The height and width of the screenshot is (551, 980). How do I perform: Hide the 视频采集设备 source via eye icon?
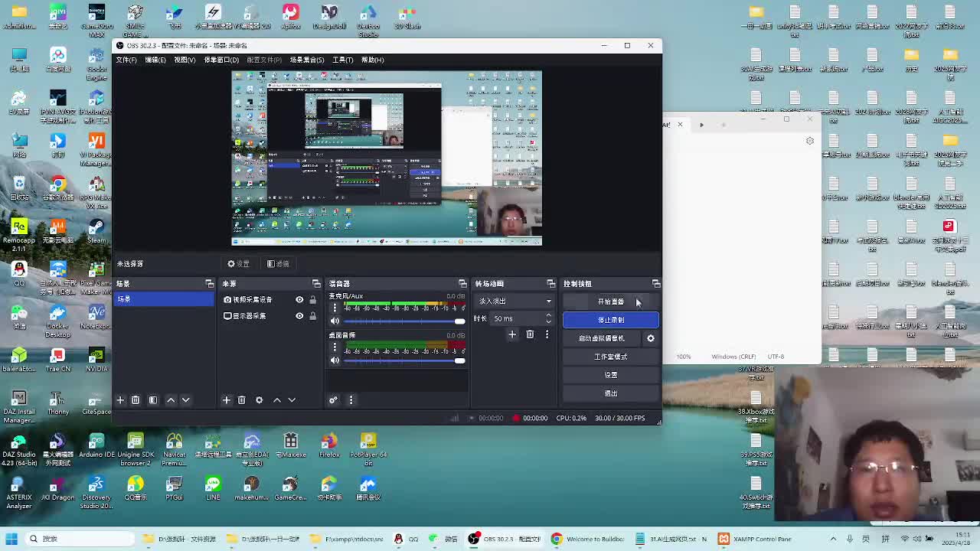299,300
